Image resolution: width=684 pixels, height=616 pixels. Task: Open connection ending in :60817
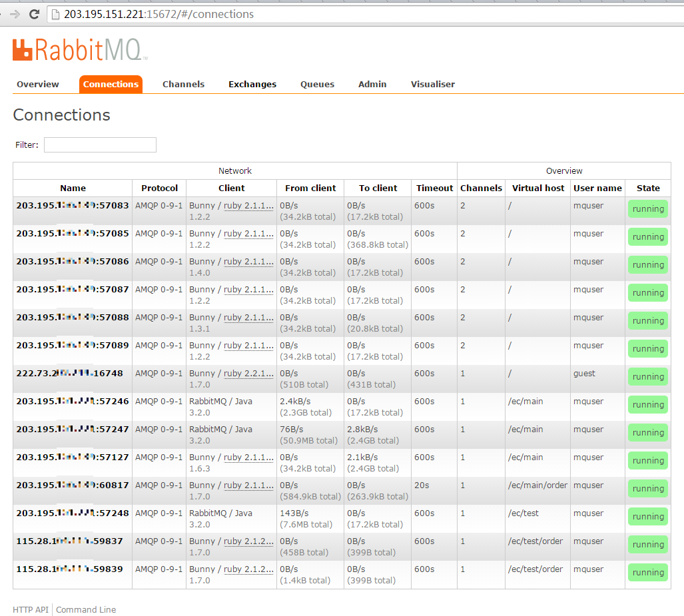[73, 485]
